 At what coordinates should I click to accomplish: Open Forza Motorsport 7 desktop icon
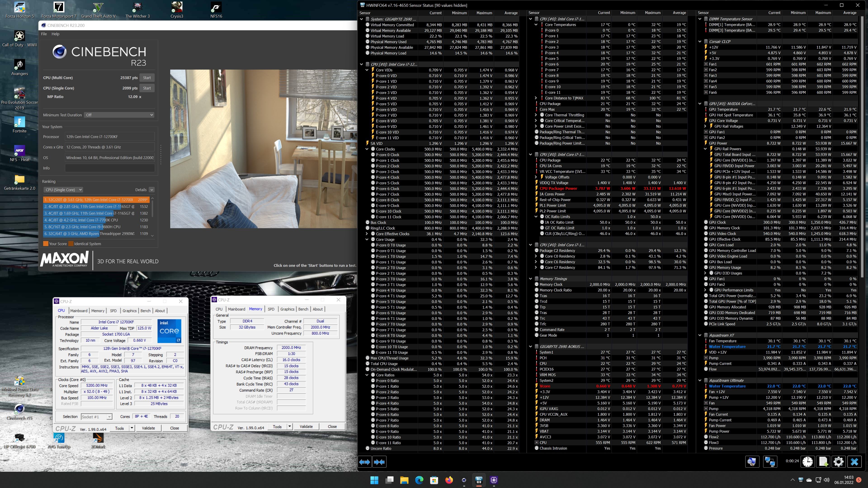(59, 10)
